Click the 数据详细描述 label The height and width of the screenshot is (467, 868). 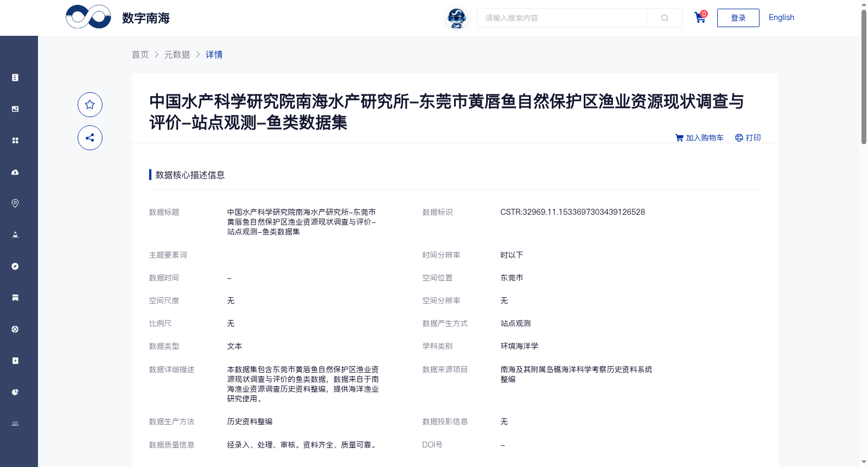point(171,369)
